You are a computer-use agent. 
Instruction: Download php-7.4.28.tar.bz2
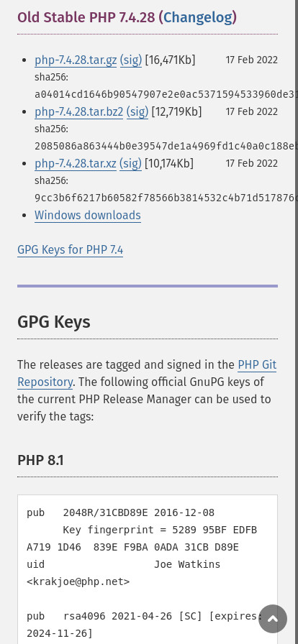tap(79, 111)
